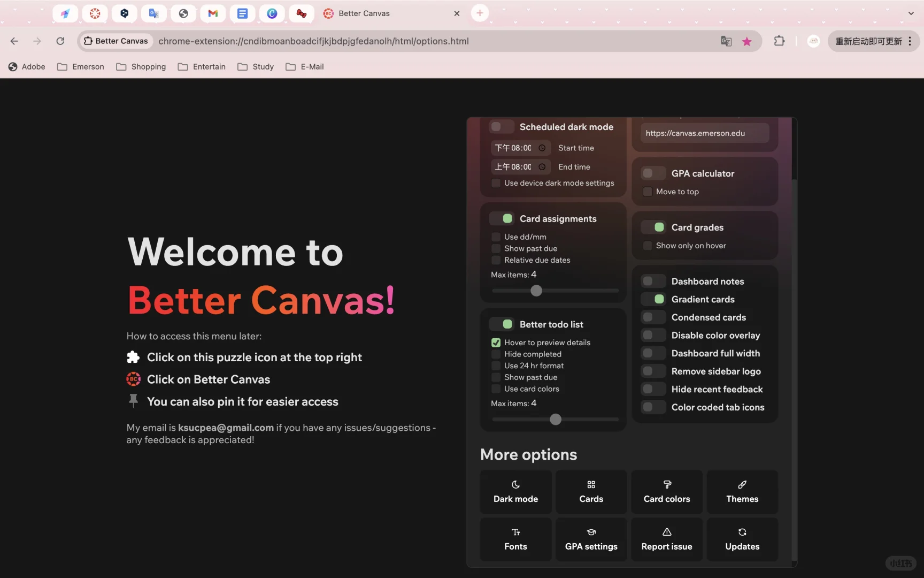Check Show only on hover
924x578 pixels.
(x=648, y=246)
